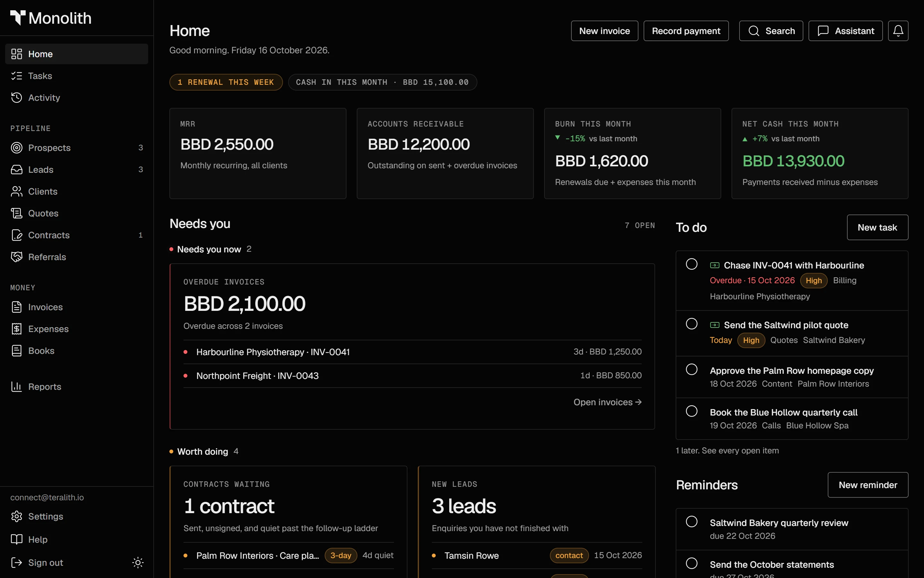Open notifications with the bell icon
This screenshot has height=578, width=924.
(x=898, y=31)
